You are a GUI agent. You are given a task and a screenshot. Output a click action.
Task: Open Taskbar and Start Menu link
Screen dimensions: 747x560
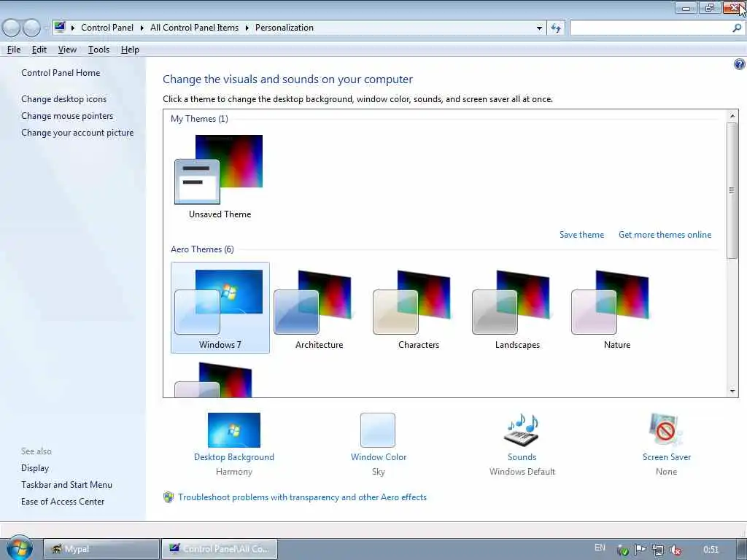66,485
